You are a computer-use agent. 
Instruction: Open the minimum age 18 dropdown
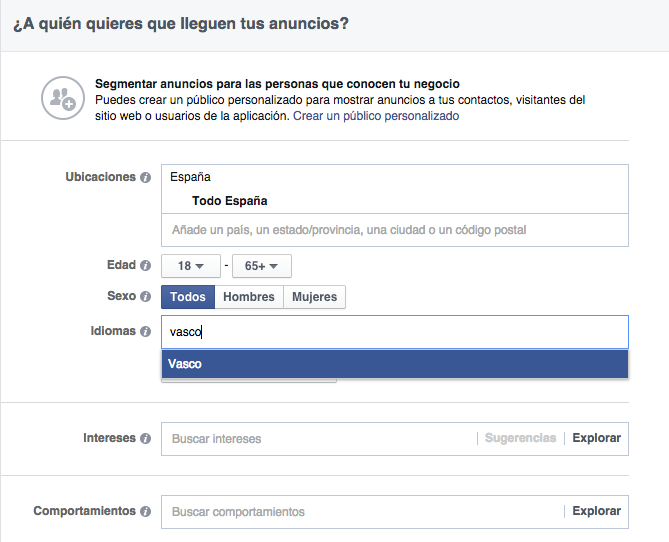191,266
